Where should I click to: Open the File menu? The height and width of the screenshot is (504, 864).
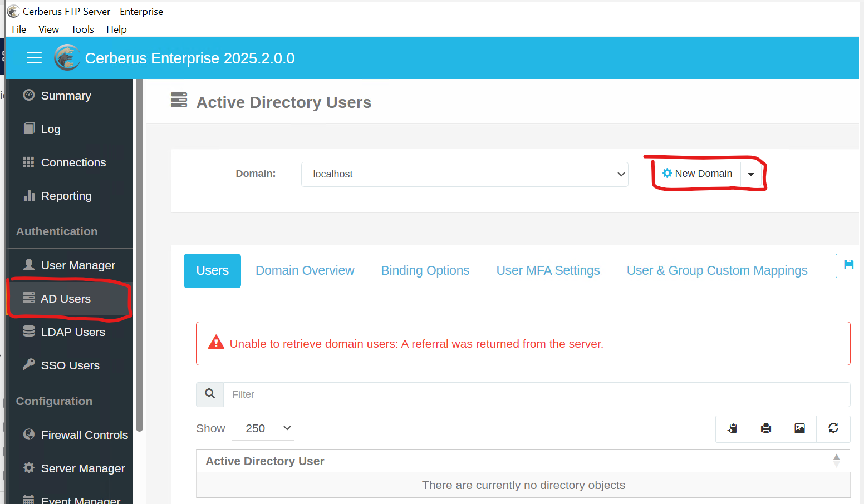(19, 29)
